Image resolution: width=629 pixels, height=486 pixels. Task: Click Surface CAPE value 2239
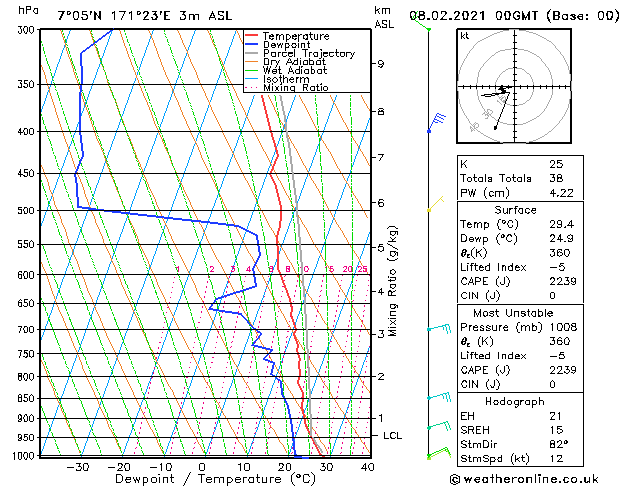(563, 281)
